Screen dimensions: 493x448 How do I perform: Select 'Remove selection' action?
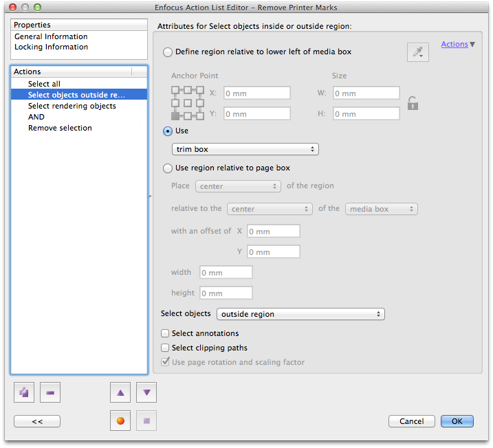pyautogui.click(x=79, y=128)
